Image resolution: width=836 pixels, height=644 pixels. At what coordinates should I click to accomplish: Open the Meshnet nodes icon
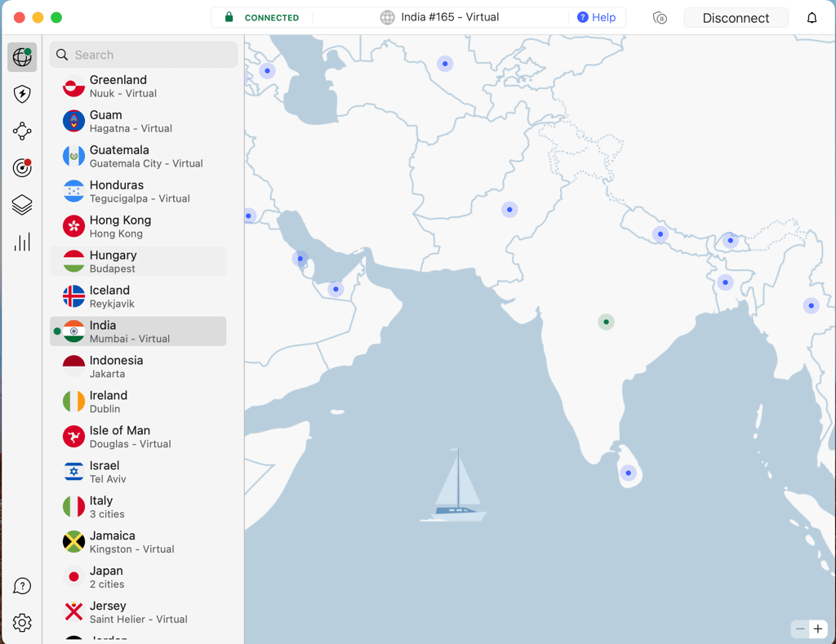click(x=22, y=131)
